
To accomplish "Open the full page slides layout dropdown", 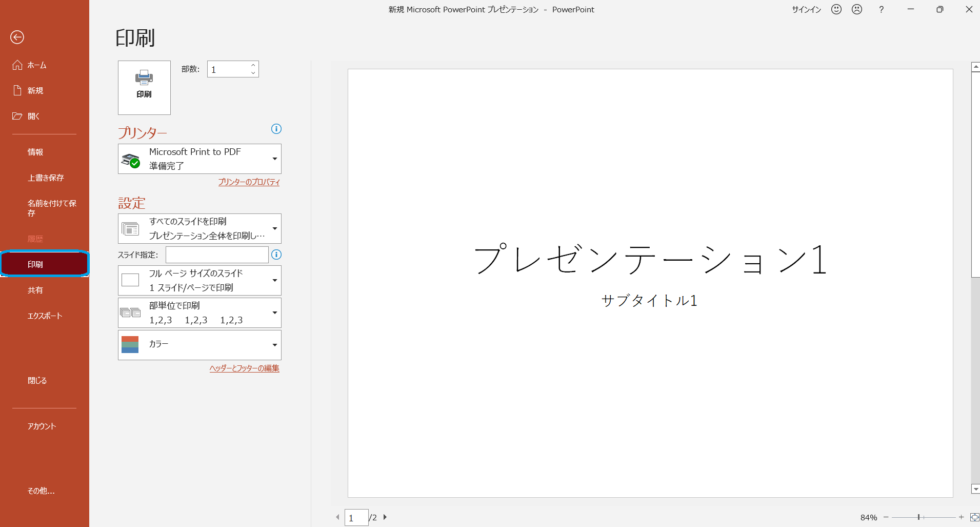I will point(199,280).
